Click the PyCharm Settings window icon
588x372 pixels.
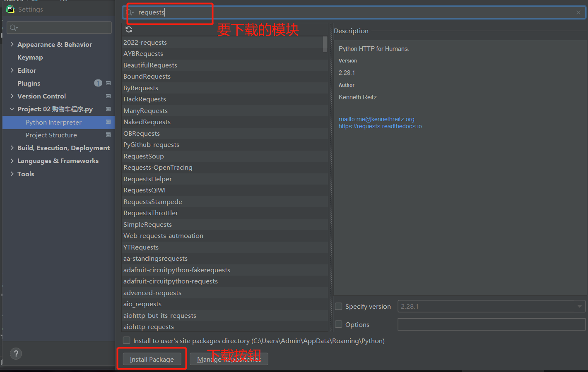pyautogui.click(x=10, y=9)
